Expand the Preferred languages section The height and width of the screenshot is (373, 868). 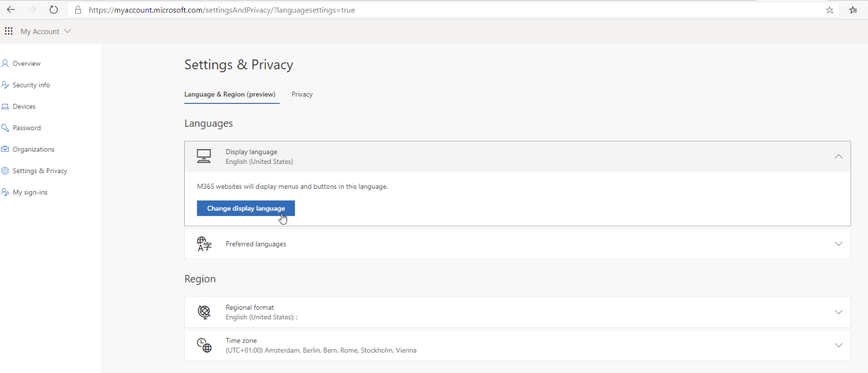coord(839,244)
